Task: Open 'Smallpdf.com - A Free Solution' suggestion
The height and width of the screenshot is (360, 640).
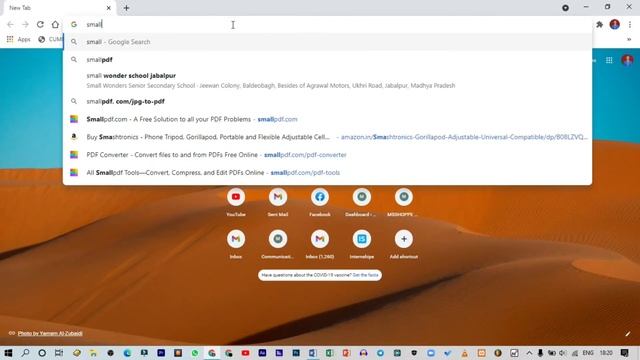Action: click(x=327, y=119)
